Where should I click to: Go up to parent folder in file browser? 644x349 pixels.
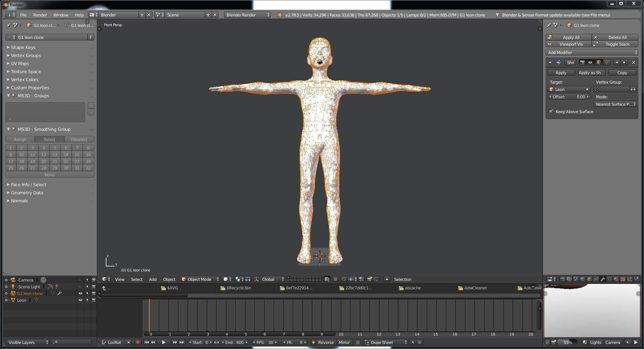coord(104,288)
